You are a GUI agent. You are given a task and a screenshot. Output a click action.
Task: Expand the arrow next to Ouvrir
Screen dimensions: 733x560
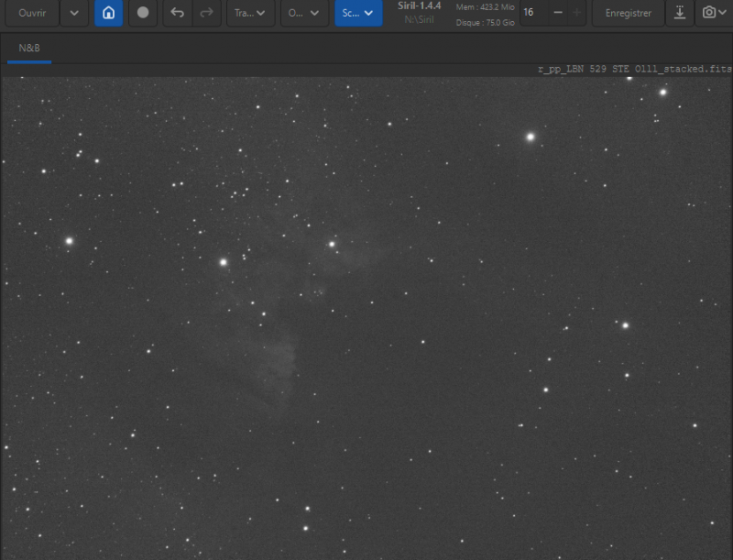74,13
